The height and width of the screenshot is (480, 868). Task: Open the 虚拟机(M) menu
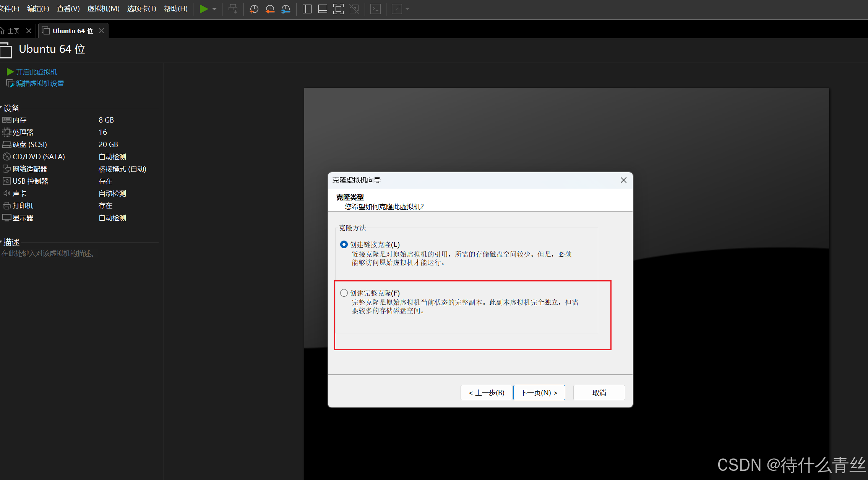pyautogui.click(x=103, y=8)
